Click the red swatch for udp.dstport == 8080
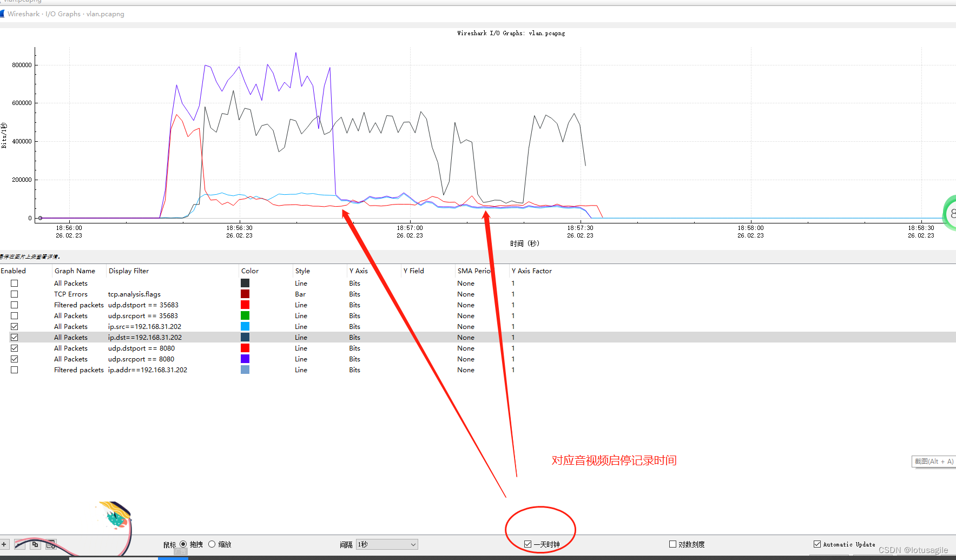Viewport: 956px width, 560px height. click(245, 348)
